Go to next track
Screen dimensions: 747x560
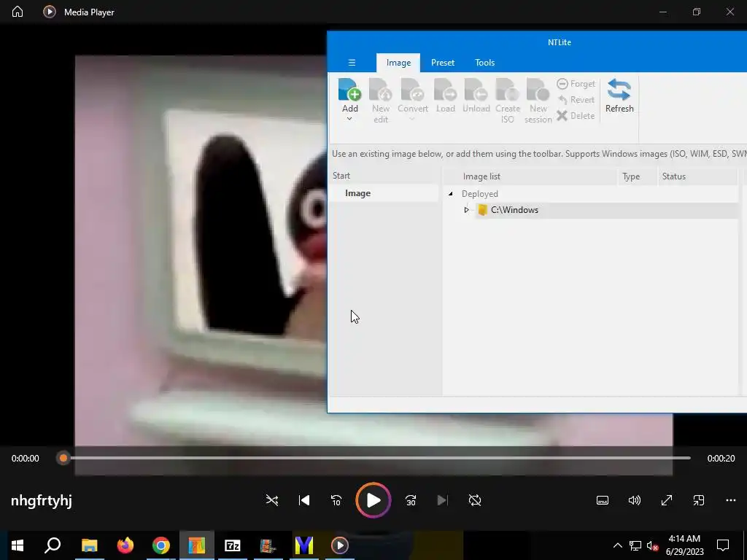[x=443, y=500]
